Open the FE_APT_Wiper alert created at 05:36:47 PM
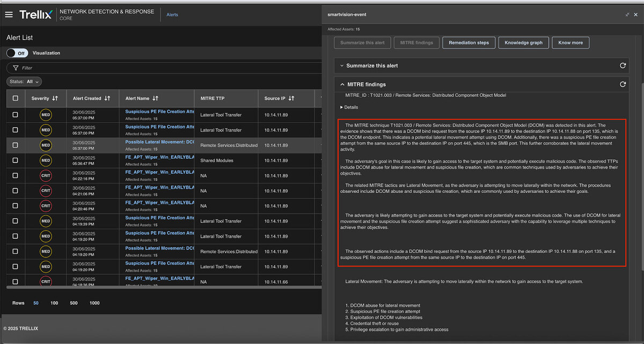The width and height of the screenshot is (644, 344). coord(159,157)
